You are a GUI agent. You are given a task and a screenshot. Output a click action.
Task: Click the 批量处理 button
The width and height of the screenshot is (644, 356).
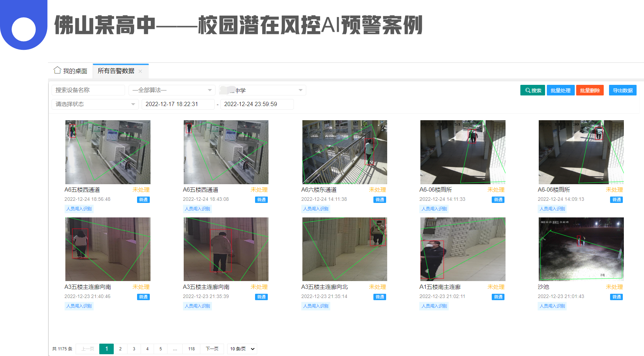(561, 90)
